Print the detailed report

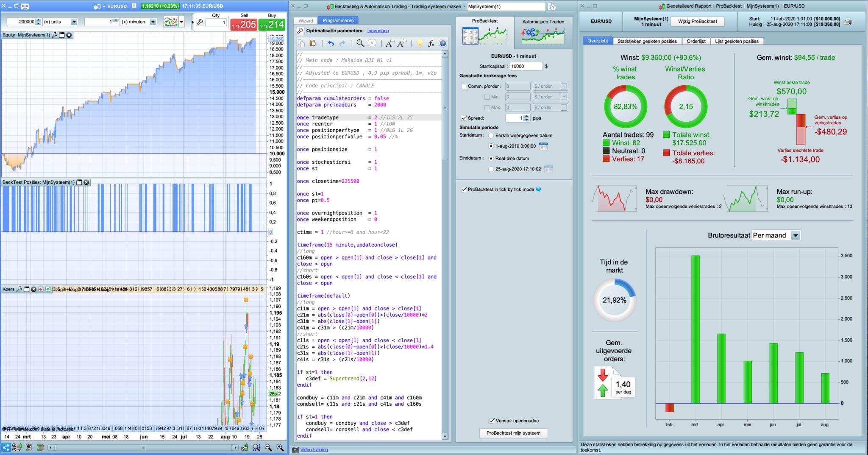[848, 22]
